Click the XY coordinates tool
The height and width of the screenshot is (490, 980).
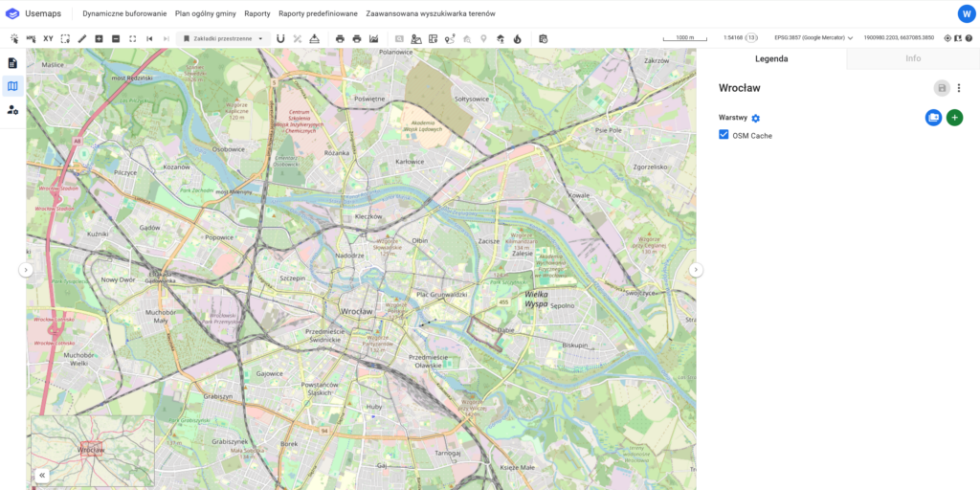coord(48,38)
